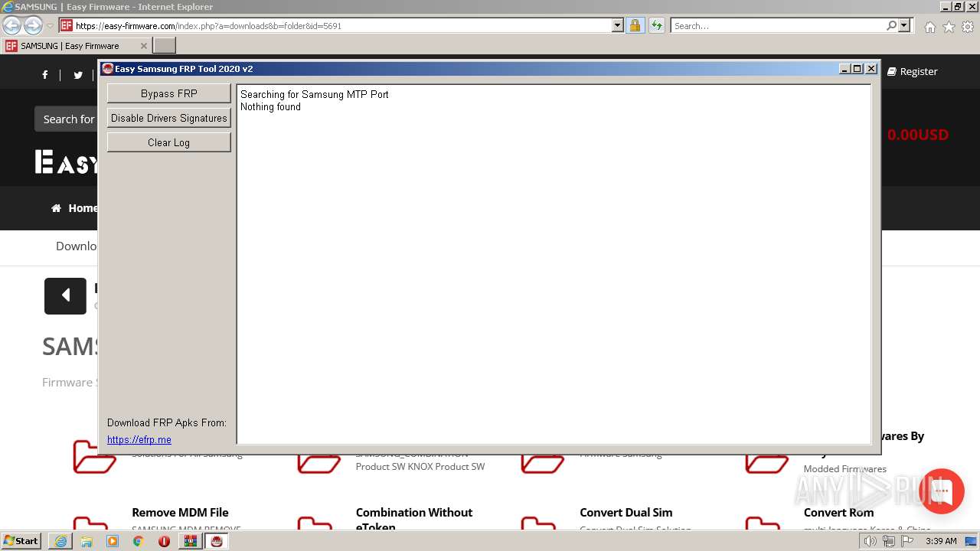Open Combination Without eToken folder
Screen dimensions: 980x551
pos(414,518)
